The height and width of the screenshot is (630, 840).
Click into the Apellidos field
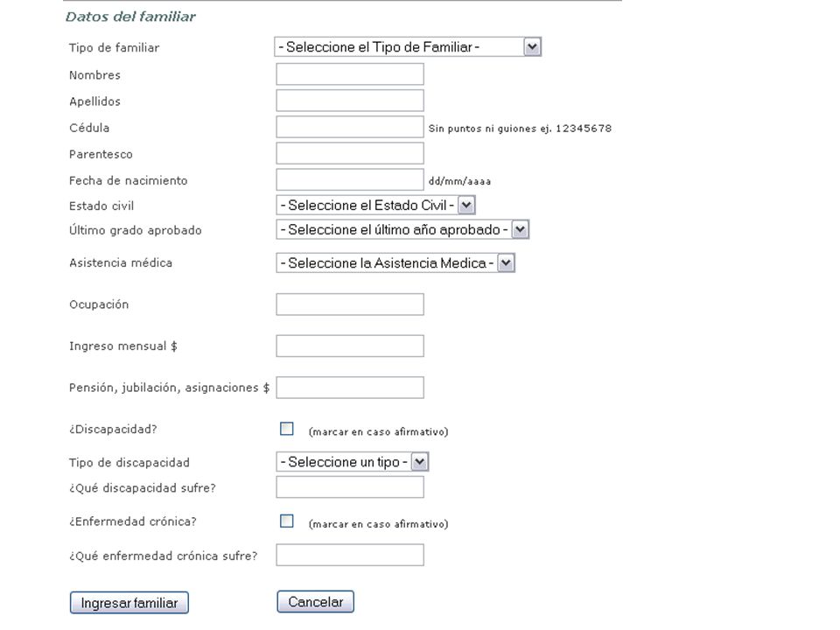[x=350, y=101]
